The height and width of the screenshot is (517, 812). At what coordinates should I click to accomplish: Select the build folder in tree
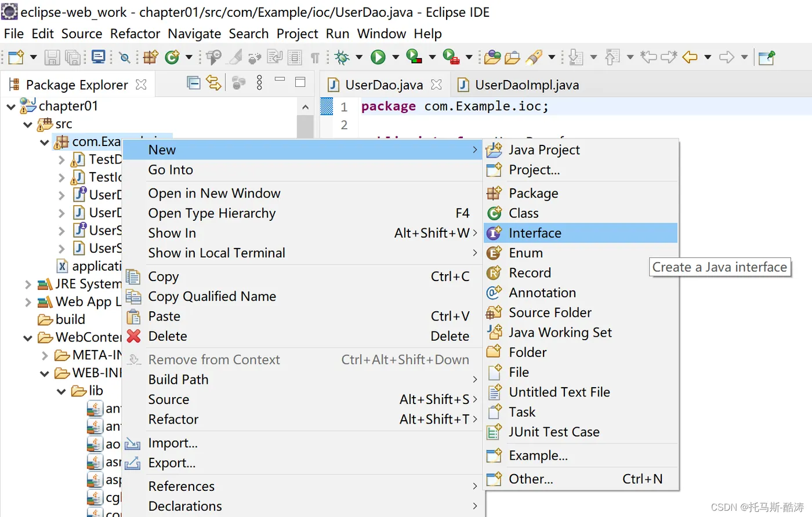click(61, 319)
